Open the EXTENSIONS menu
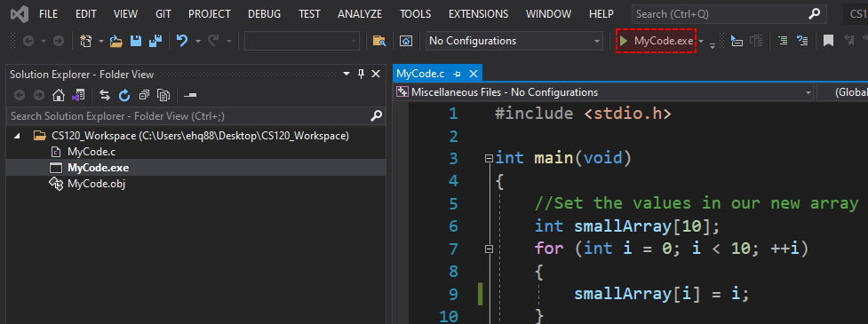868x324 pixels. (x=478, y=14)
